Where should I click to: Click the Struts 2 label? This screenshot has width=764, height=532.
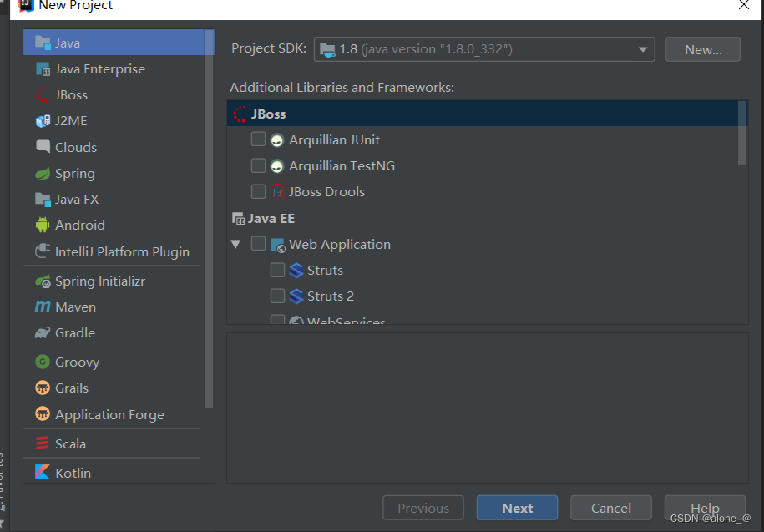coord(331,296)
